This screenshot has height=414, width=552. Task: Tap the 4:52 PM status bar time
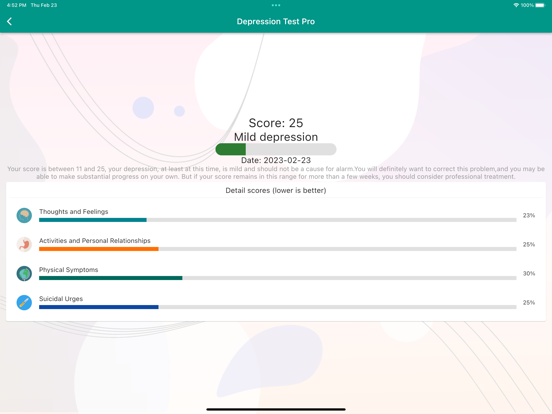[17, 5]
